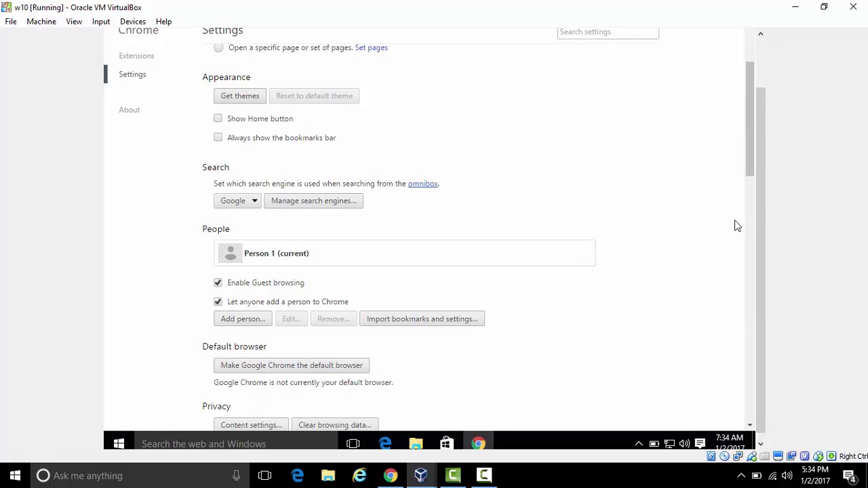Click the Chrome settings page scrollbar thumb
Screen dimensions: 868x488
coord(749,119)
